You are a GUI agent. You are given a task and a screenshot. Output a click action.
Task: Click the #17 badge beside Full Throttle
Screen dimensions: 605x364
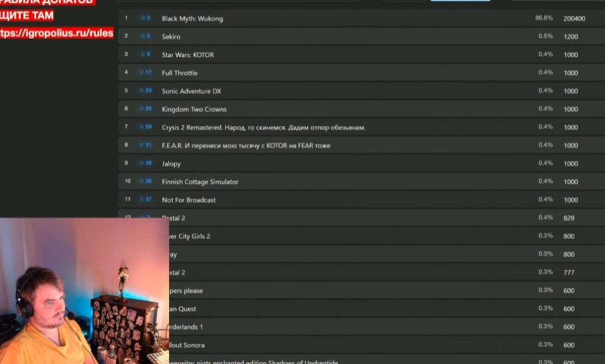pyautogui.click(x=146, y=73)
